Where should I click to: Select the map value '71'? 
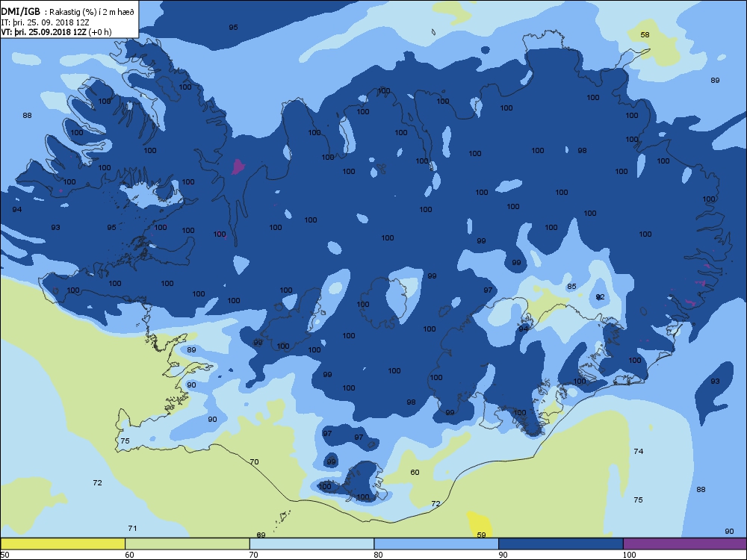pyautogui.click(x=132, y=528)
